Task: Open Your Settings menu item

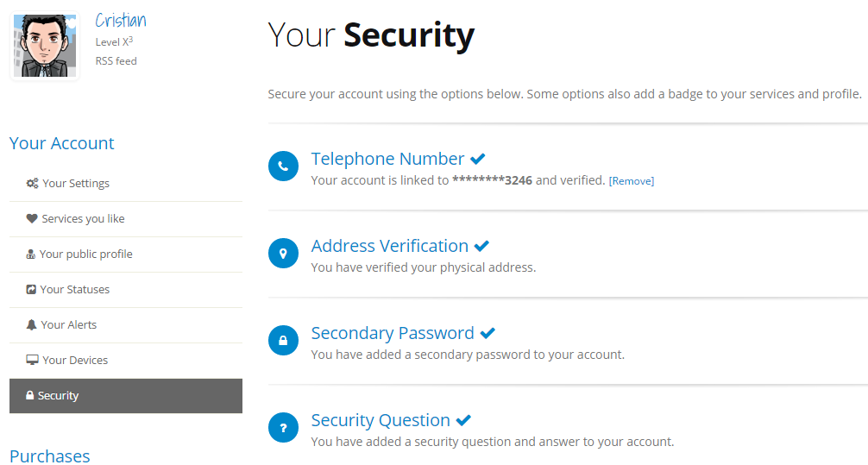Action: (76, 184)
